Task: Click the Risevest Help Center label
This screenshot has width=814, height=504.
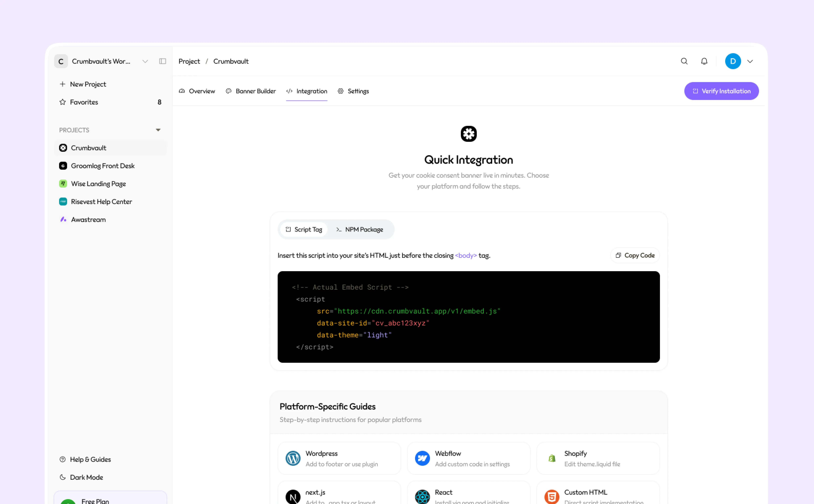Action: [101, 202]
